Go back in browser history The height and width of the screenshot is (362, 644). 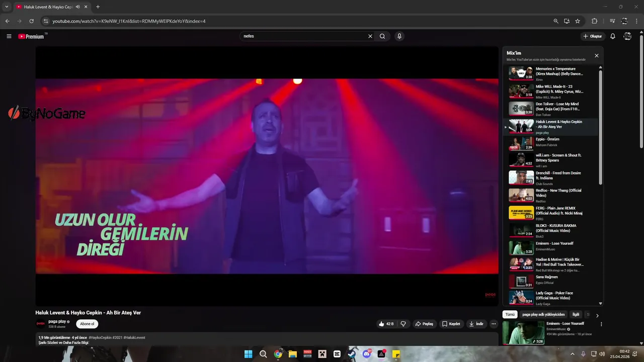(x=7, y=21)
